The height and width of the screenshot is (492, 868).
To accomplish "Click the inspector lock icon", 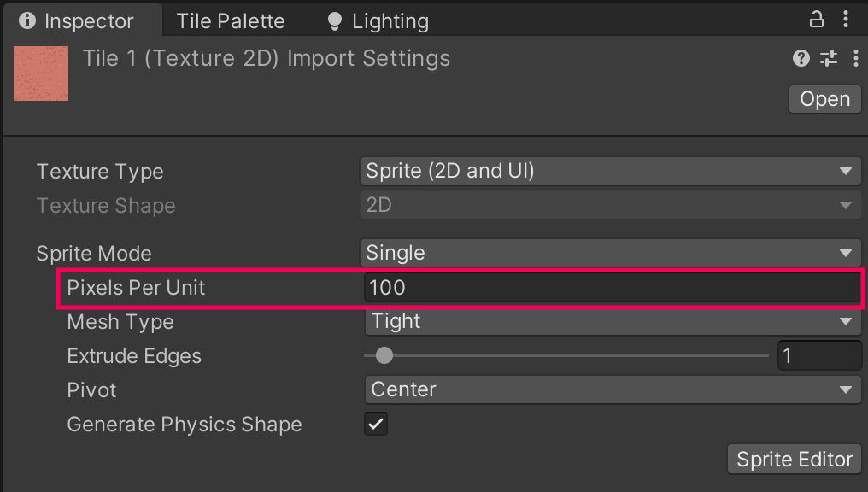I will (x=818, y=17).
